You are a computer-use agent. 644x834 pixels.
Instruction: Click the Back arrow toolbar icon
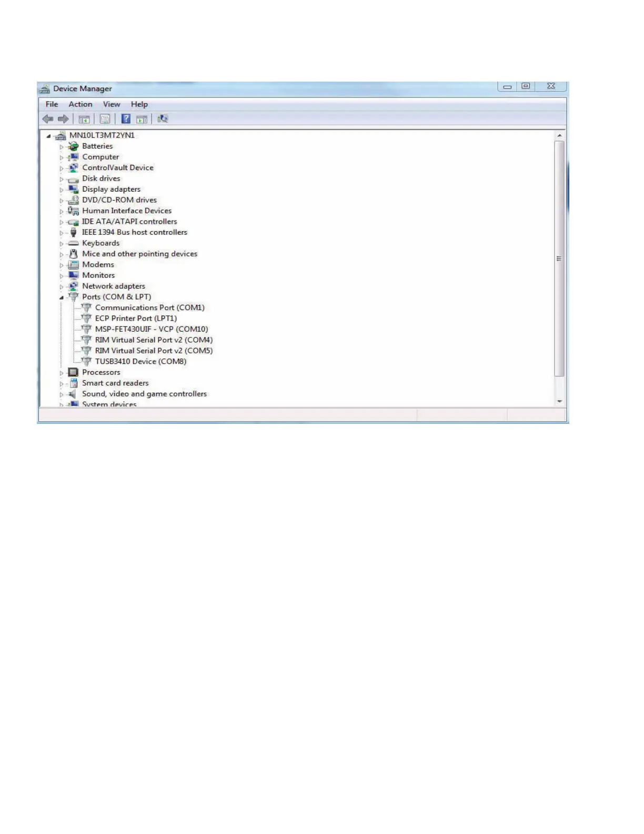[48, 119]
